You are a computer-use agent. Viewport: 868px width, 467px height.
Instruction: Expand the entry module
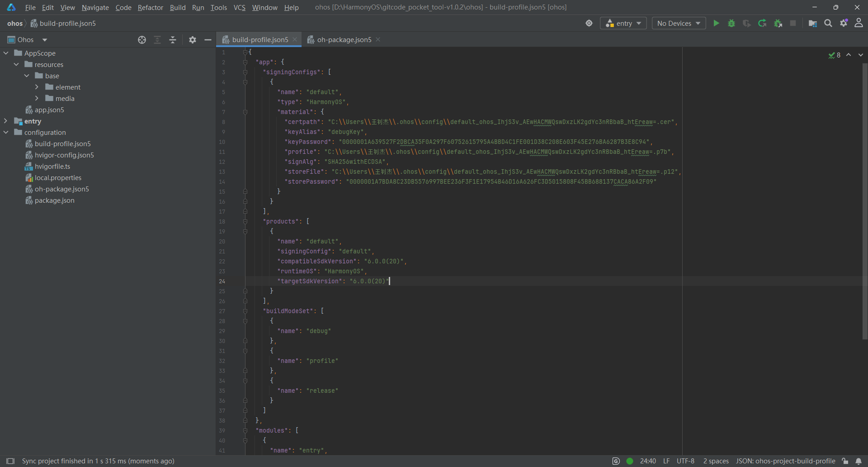tap(6, 121)
